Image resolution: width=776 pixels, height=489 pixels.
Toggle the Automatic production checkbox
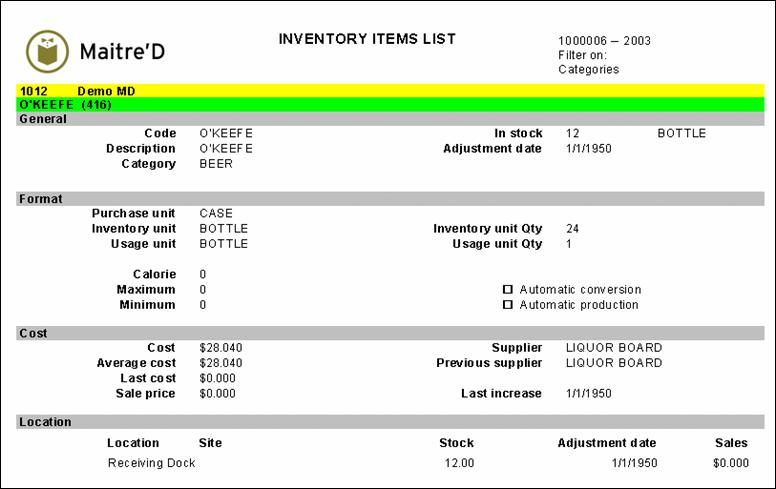click(x=507, y=305)
